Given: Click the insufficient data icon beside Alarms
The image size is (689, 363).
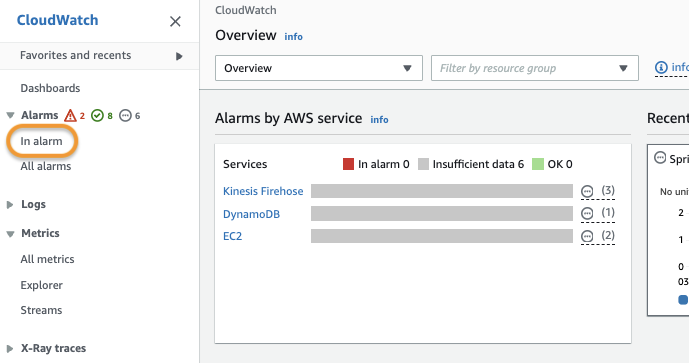Looking at the screenshot, I should coord(126,116).
